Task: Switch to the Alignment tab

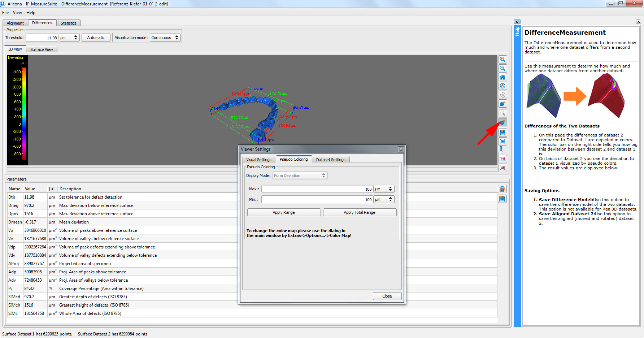Action: click(15, 23)
